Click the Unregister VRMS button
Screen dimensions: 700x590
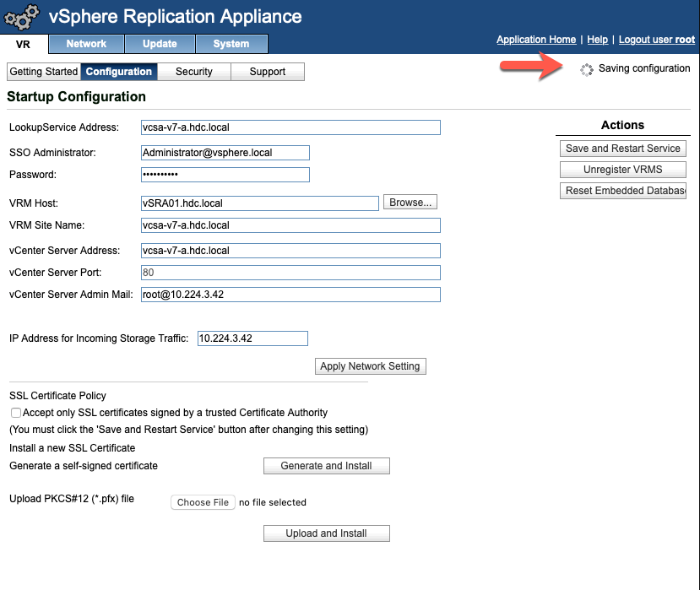coord(623,170)
